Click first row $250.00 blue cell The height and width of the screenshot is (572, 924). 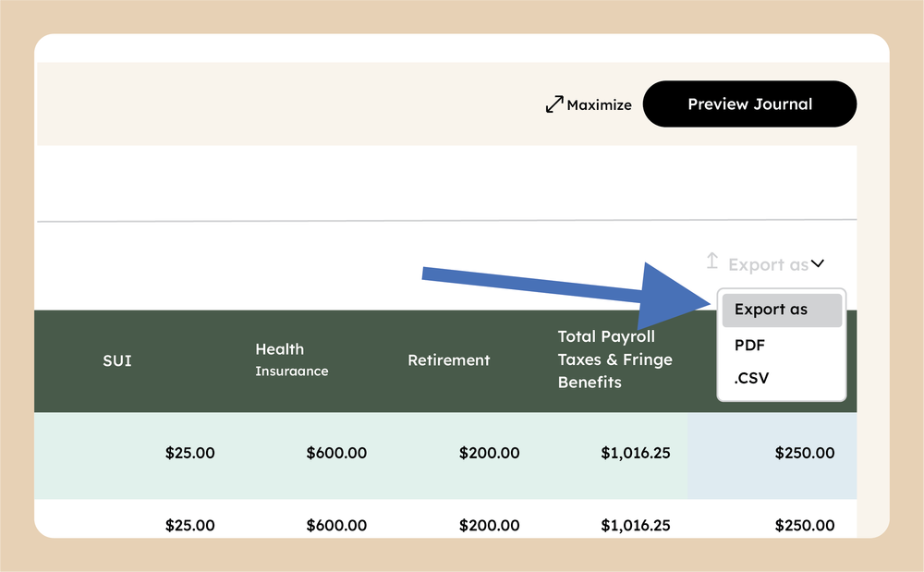(804, 453)
